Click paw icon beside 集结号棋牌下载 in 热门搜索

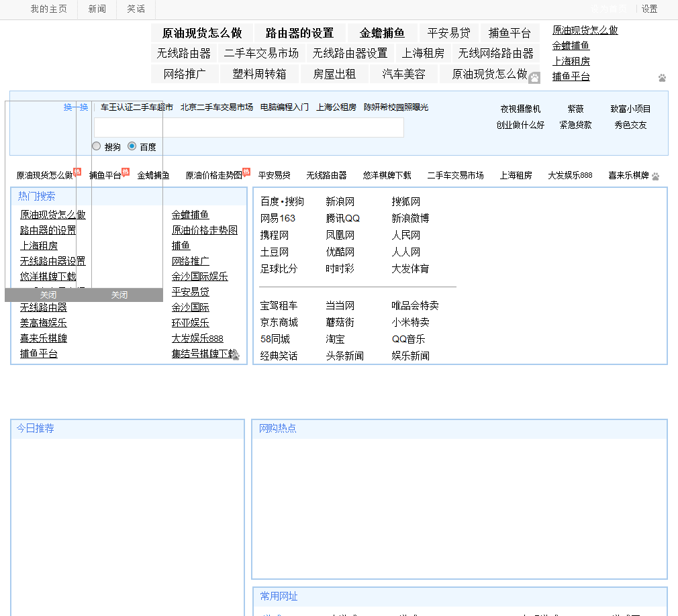[x=236, y=356]
